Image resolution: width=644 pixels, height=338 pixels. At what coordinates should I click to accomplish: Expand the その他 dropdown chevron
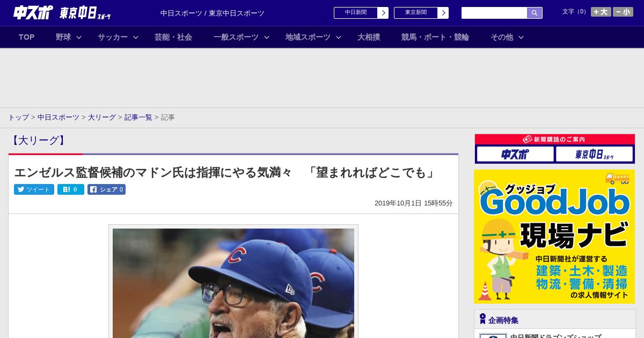click(x=521, y=37)
